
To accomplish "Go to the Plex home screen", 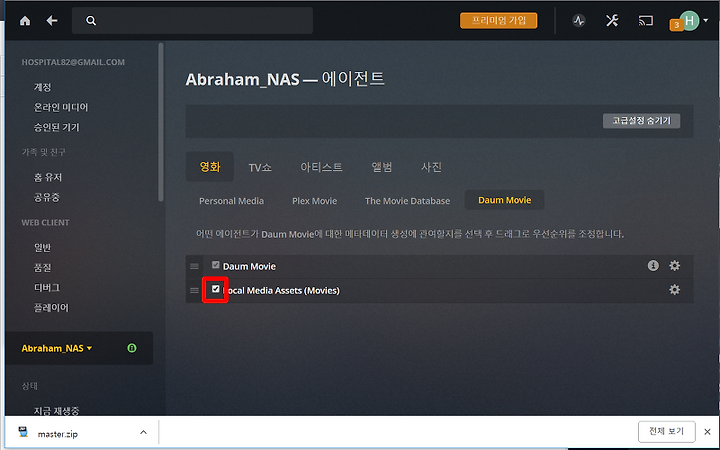I will pos(25,21).
